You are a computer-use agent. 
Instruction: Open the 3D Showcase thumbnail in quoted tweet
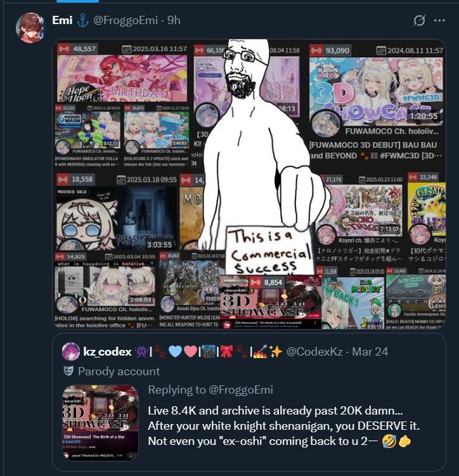pos(100,423)
